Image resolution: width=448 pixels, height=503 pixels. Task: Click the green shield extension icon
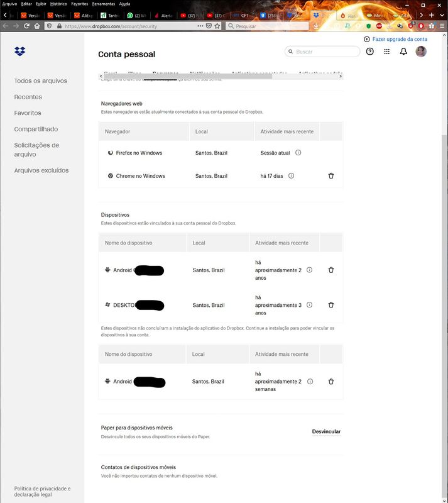point(368,26)
